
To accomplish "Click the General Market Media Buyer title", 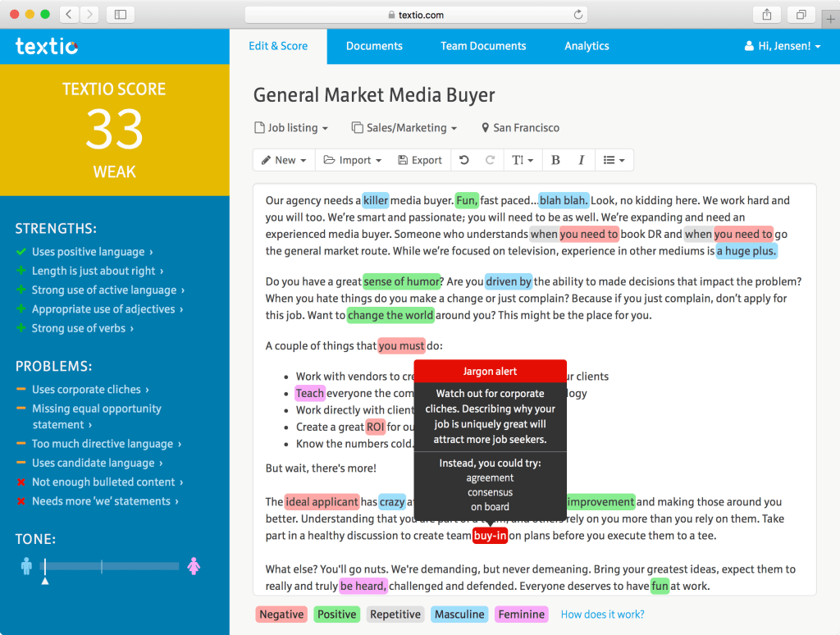I will click(374, 95).
